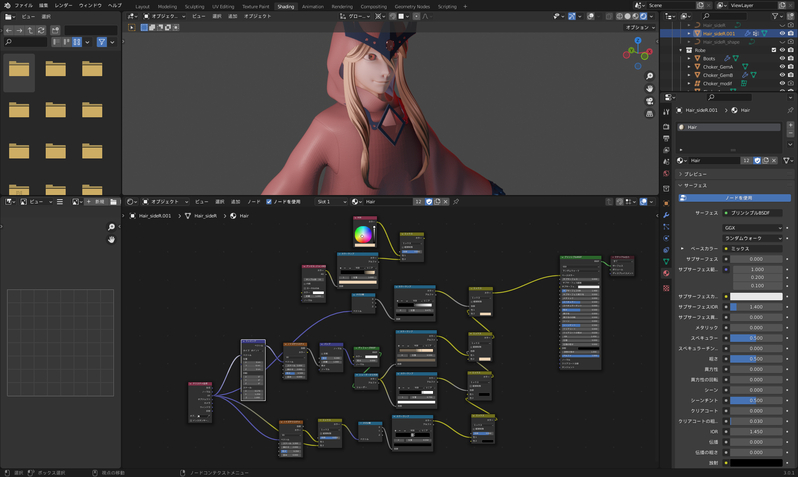Open the ファイル menu
Image resolution: width=798 pixels, height=477 pixels.
tap(23, 6)
